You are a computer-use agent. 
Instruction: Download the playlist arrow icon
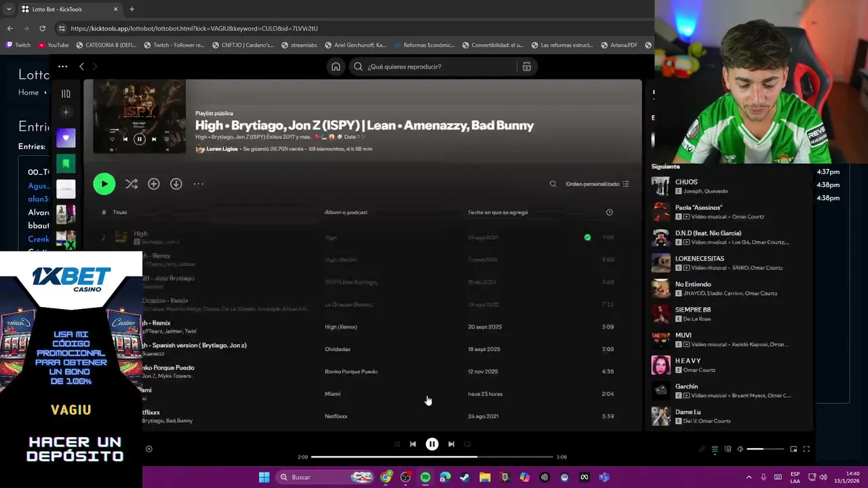176,184
